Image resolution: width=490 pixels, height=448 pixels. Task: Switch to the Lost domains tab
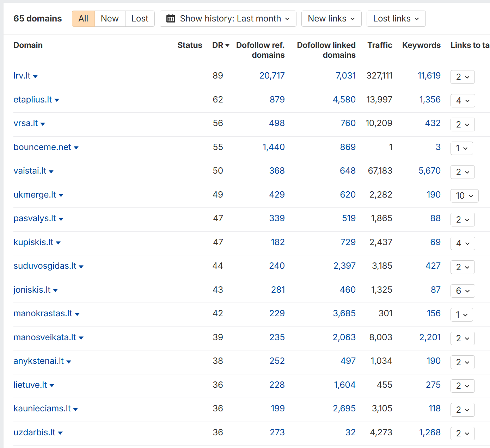click(x=140, y=19)
